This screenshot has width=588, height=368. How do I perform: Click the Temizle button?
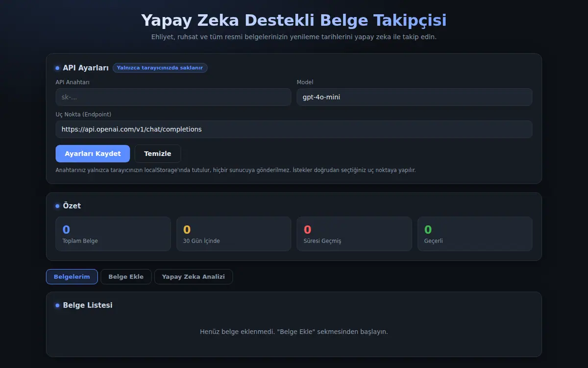(158, 154)
